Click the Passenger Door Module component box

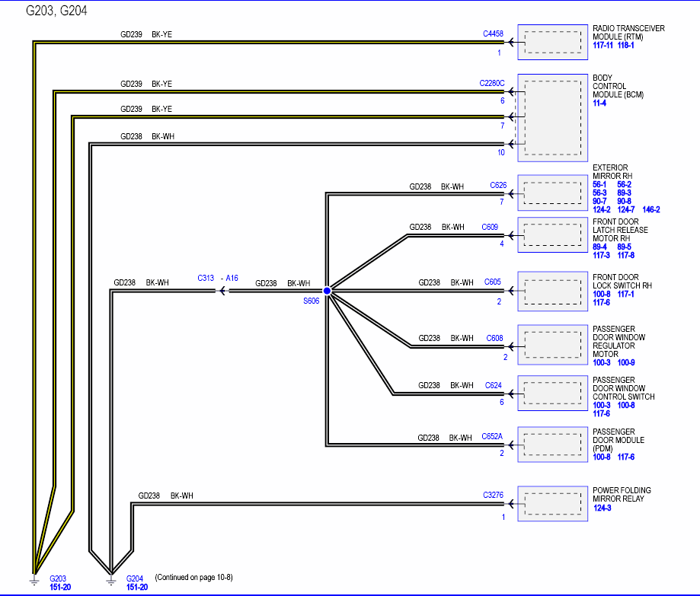coord(553,445)
